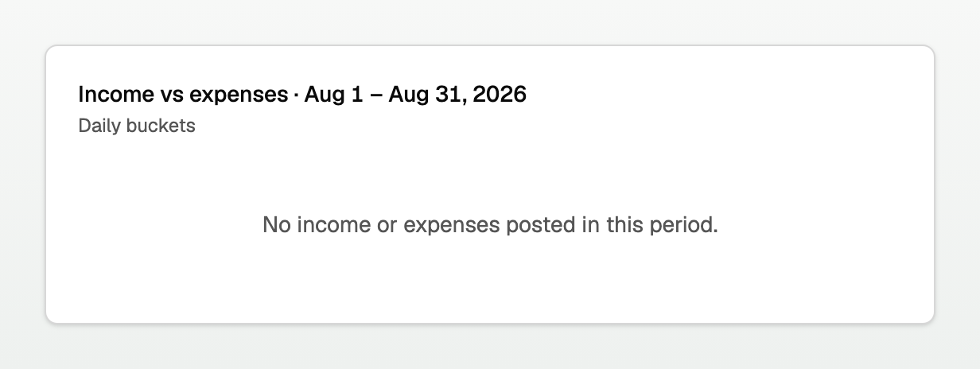The image size is (980, 369).
Task: Click 'expenses' within the empty-state message
Action: tap(451, 227)
